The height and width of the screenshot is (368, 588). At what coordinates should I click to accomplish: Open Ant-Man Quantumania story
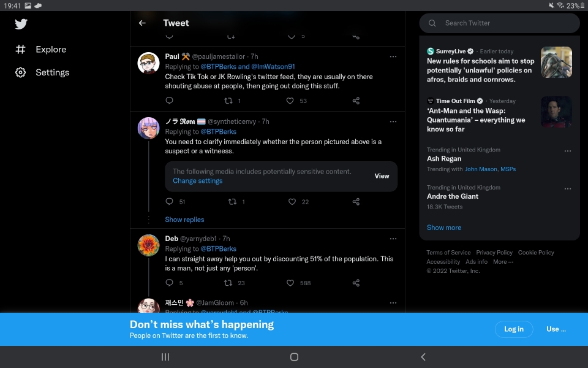[476, 120]
